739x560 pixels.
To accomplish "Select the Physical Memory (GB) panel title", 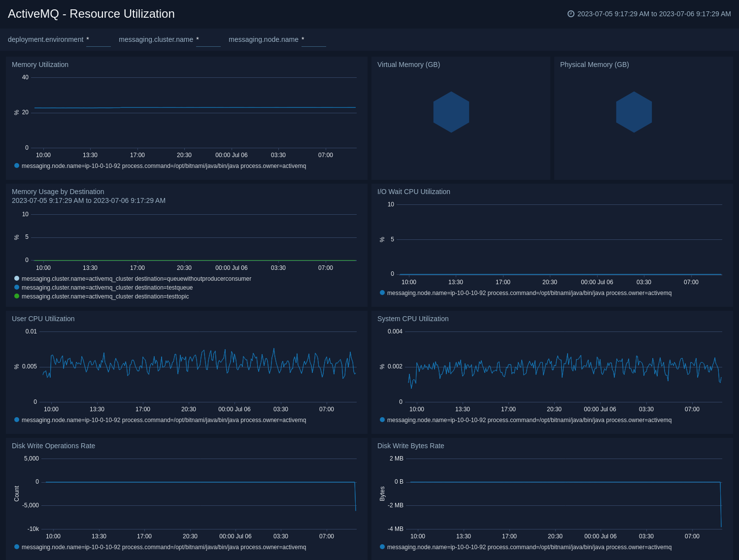I will tap(594, 65).
